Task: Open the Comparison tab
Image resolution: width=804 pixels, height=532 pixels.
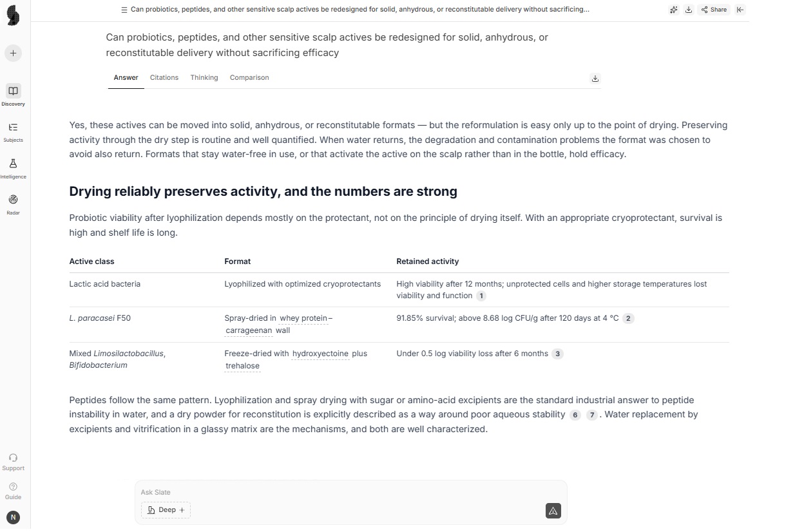Action: [x=249, y=77]
